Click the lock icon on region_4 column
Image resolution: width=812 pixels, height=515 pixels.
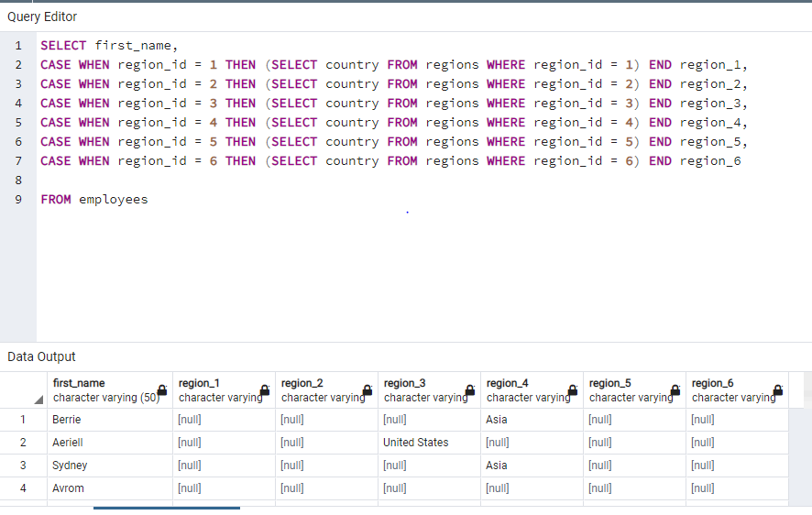pyautogui.click(x=572, y=390)
